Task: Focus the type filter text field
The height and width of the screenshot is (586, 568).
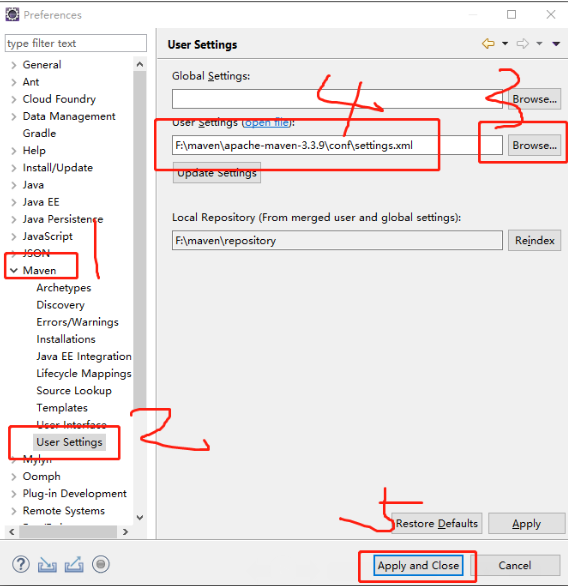Action: pyautogui.click(x=76, y=43)
